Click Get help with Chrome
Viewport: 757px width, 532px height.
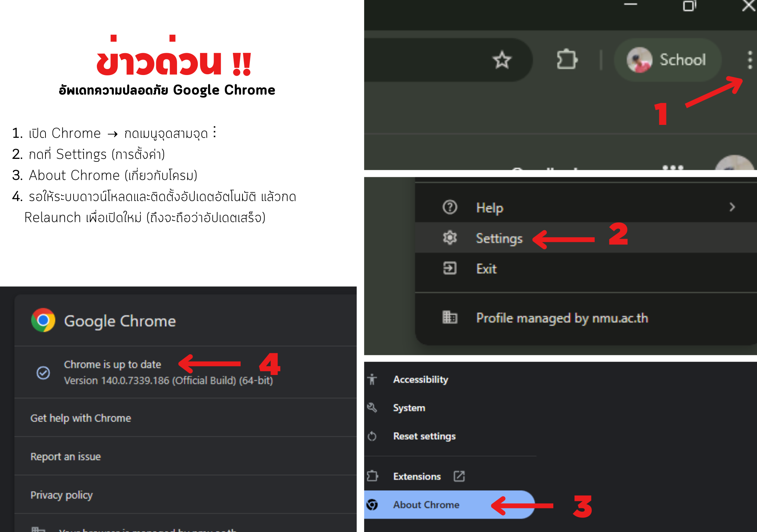point(81,418)
